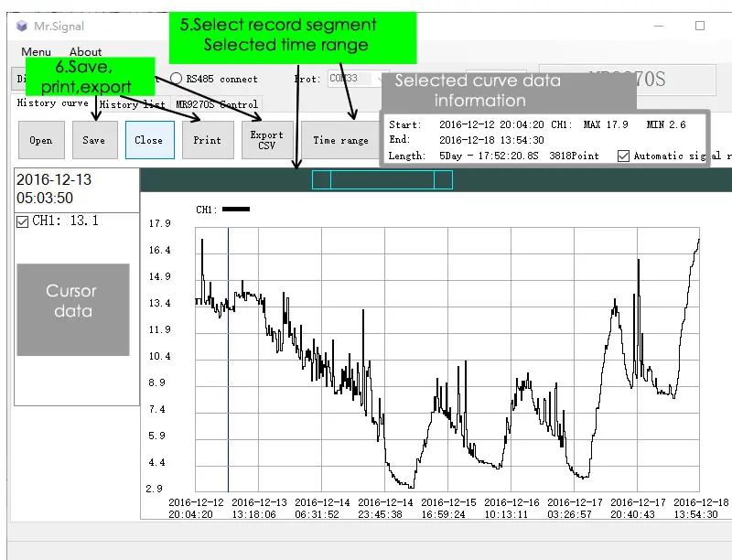This screenshot has height=560, width=732.
Task: Click the left handle of segment selector
Action: click(321, 179)
